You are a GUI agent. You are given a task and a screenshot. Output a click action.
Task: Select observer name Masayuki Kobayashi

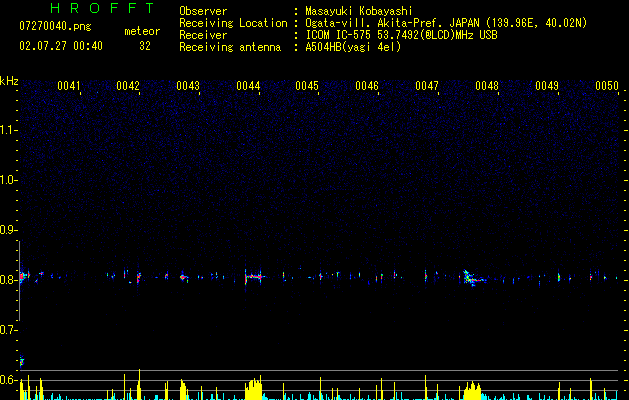tap(359, 11)
